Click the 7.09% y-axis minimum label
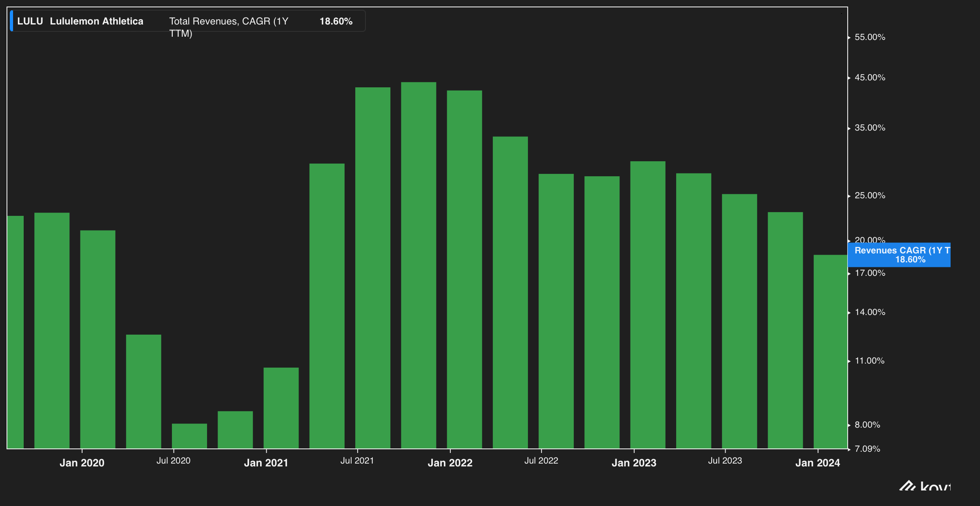Image resolution: width=980 pixels, height=506 pixels. click(867, 449)
